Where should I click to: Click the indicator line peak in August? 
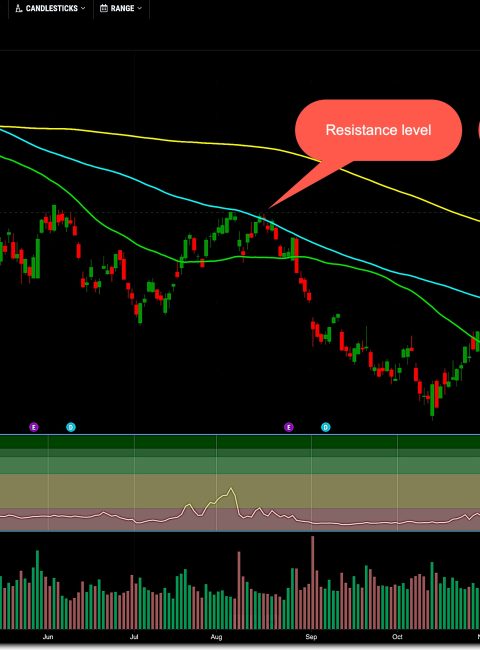pos(231,489)
